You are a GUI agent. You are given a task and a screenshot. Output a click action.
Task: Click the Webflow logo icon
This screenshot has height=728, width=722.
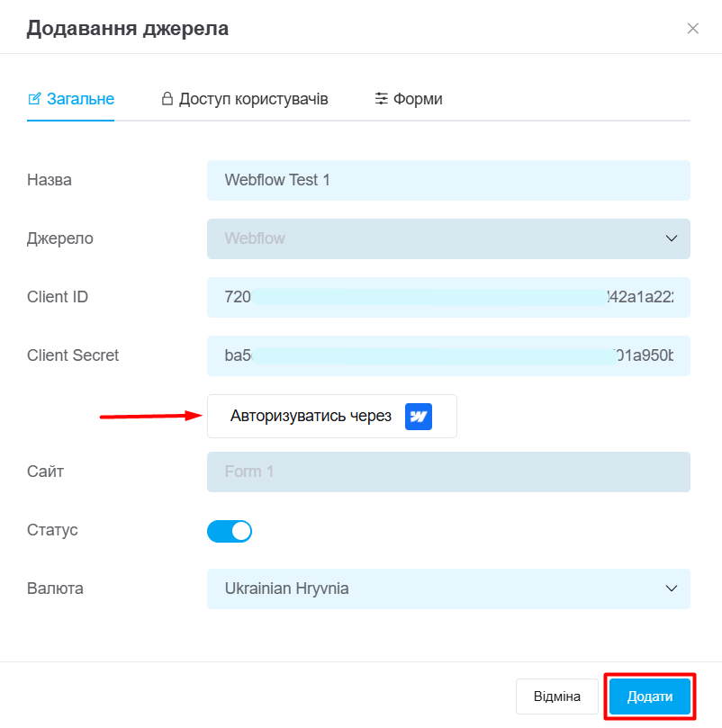tap(419, 417)
